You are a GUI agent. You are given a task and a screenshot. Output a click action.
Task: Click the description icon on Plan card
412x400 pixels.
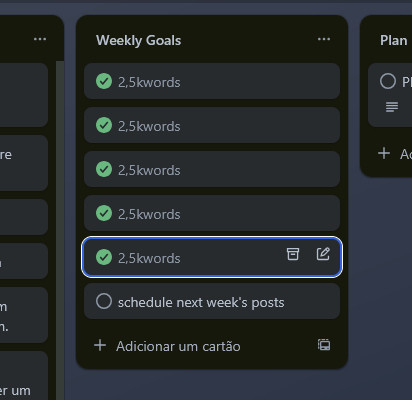click(392, 107)
